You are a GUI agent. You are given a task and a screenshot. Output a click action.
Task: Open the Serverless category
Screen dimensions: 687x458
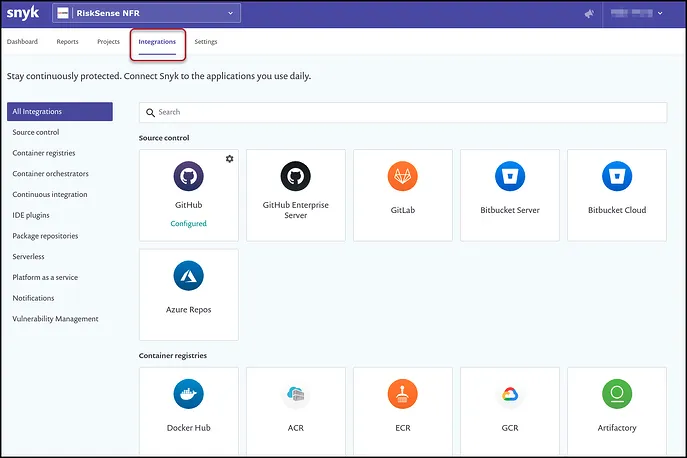[x=28, y=256]
